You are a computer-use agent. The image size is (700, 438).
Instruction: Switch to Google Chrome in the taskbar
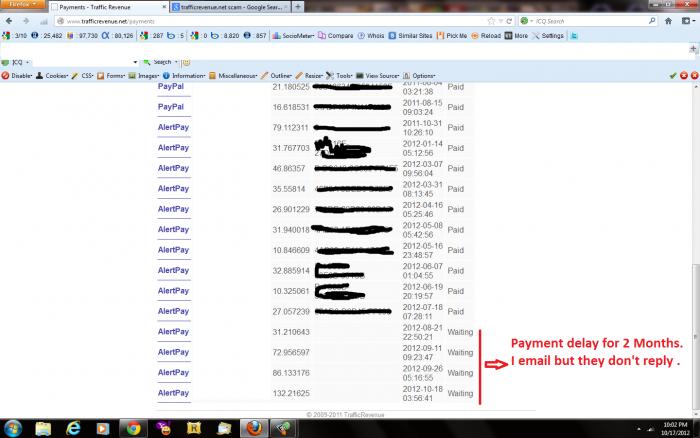click(133, 429)
